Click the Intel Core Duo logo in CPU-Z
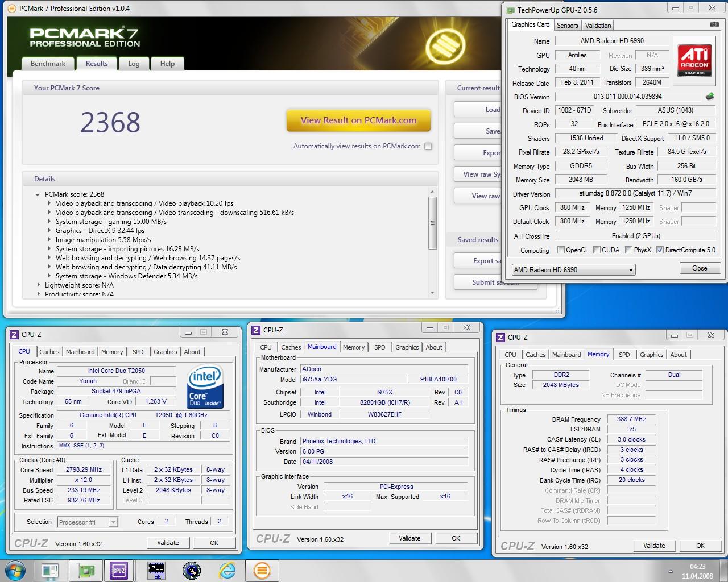728x582 pixels. tap(205, 386)
